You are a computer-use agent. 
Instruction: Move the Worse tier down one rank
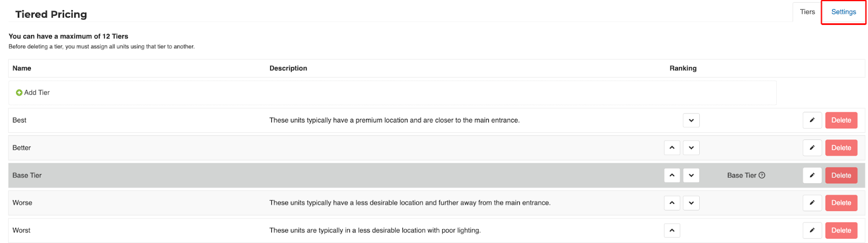click(691, 203)
